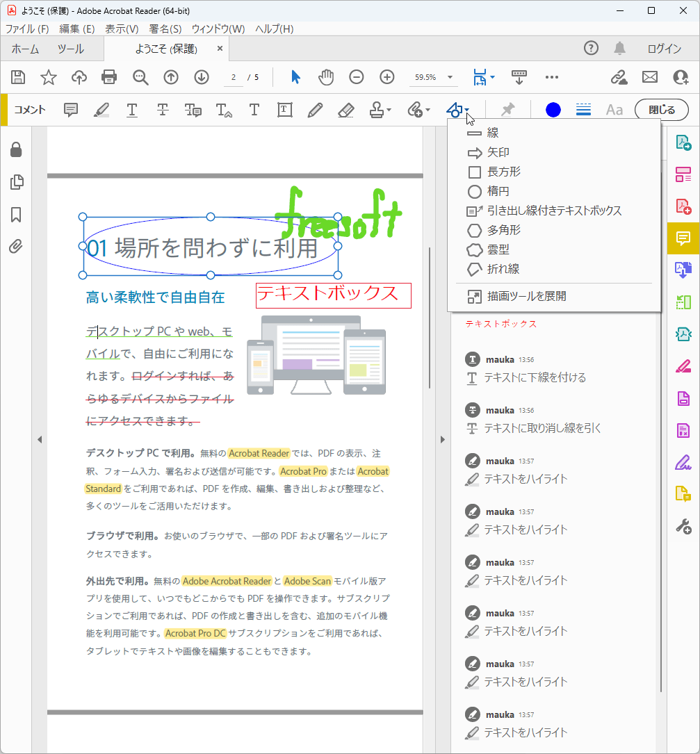The height and width of the screenshot is (754, 700).
Task: Click the keep tool selected pin icon
Action: pos(507,110)
